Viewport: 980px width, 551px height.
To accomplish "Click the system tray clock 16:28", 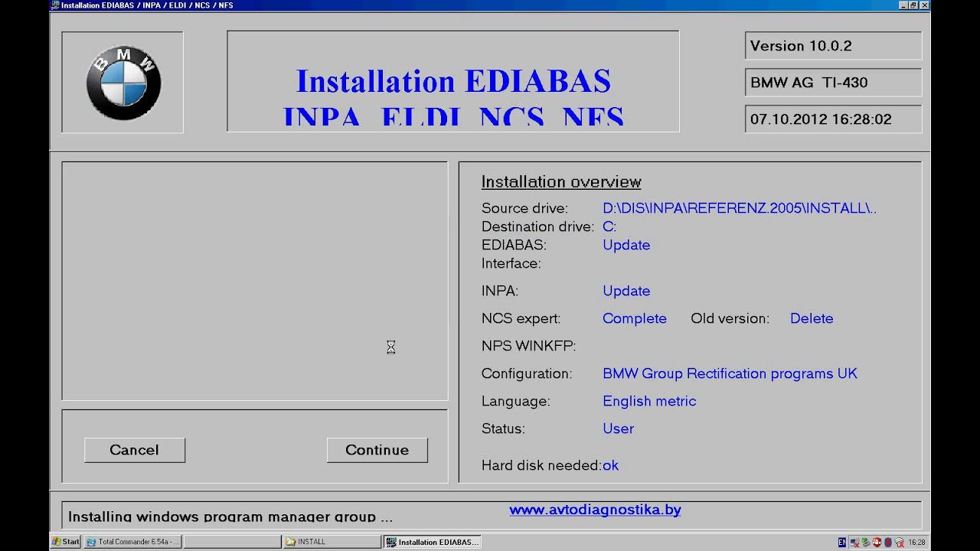I will coord(916,542).
